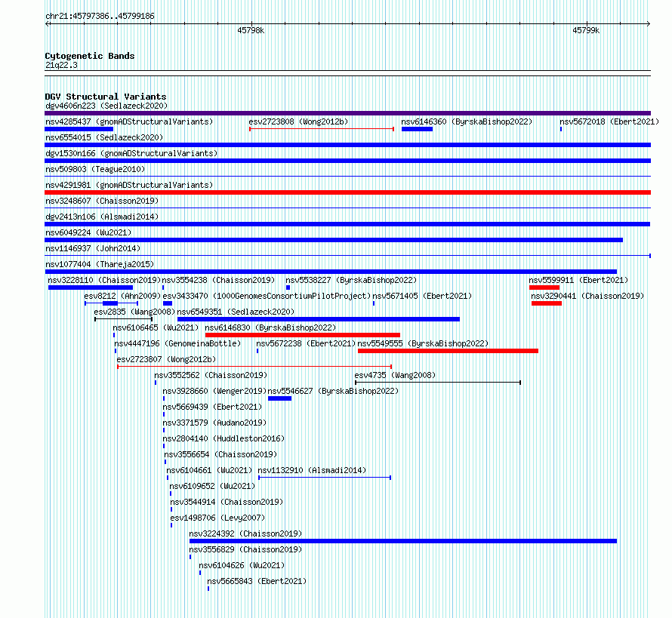
Task: Click the 45799k ruler label
Action: pyautogui.click(x=586, y=30)
